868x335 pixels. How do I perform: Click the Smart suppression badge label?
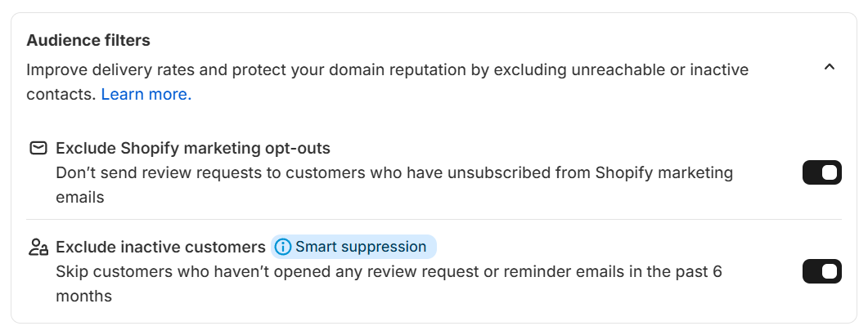pyautogui.click(x=361, y=247)
